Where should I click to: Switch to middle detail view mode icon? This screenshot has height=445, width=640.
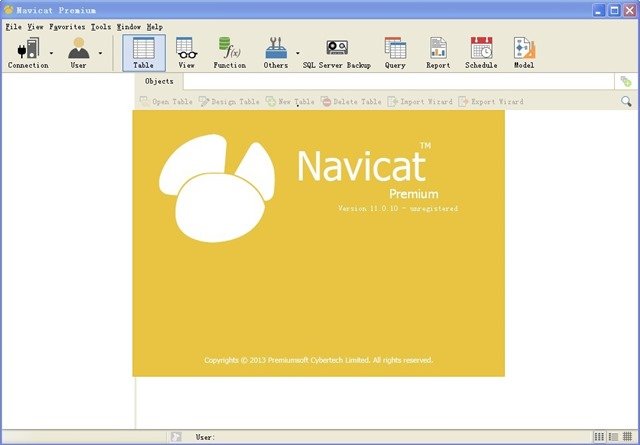coord(613,437)
